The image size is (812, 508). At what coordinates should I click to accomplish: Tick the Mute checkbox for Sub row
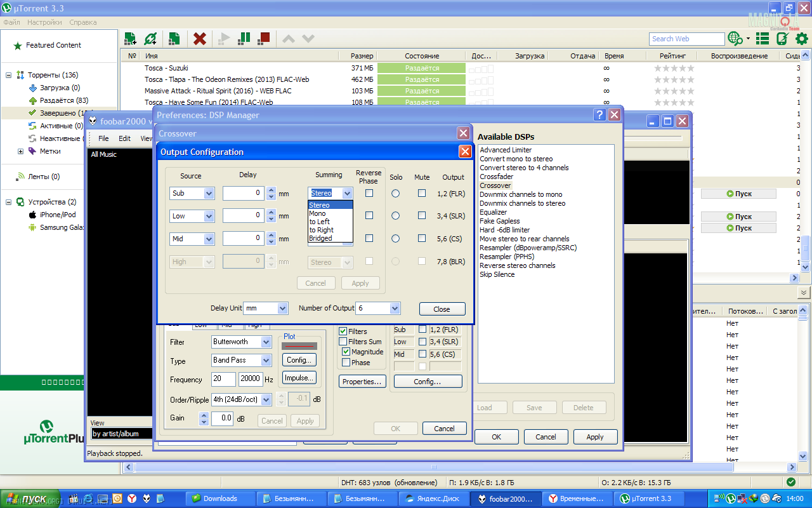(422, 193)
